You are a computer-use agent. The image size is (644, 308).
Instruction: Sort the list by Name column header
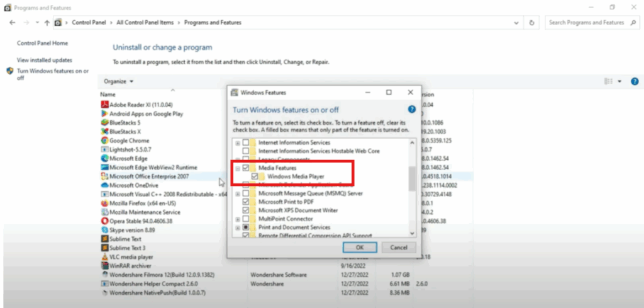tap(108, 94)
